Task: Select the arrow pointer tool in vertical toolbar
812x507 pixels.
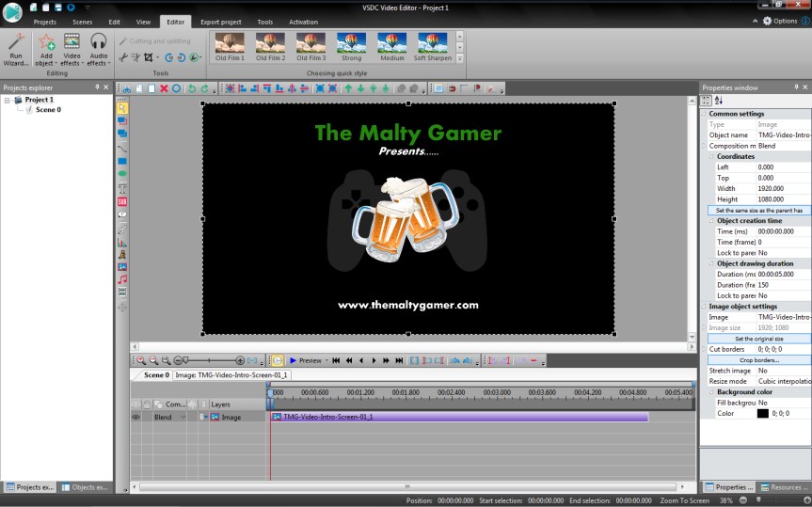Action: [122, 108]
